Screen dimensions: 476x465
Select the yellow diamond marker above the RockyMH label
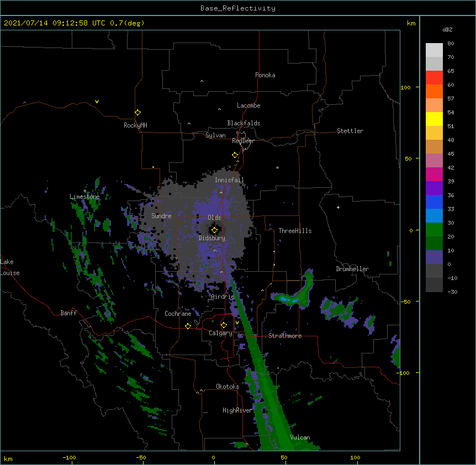137,113
